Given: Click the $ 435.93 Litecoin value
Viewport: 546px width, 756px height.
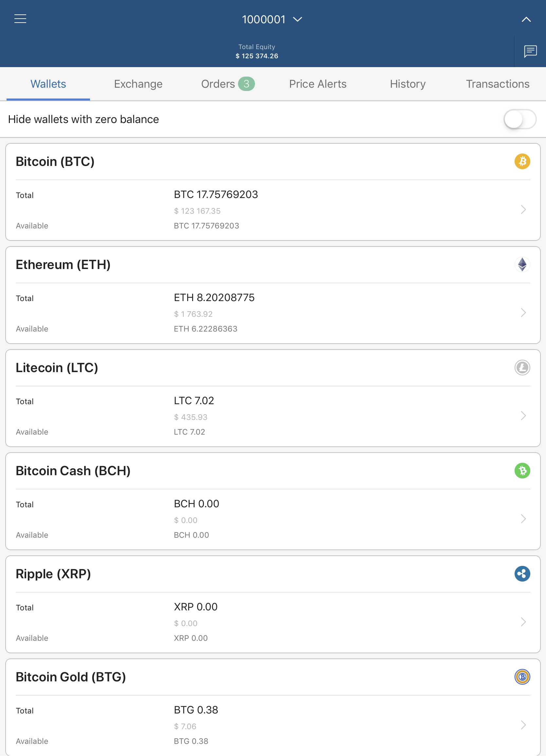Looking at the screenshot, I should pos(190,417).
